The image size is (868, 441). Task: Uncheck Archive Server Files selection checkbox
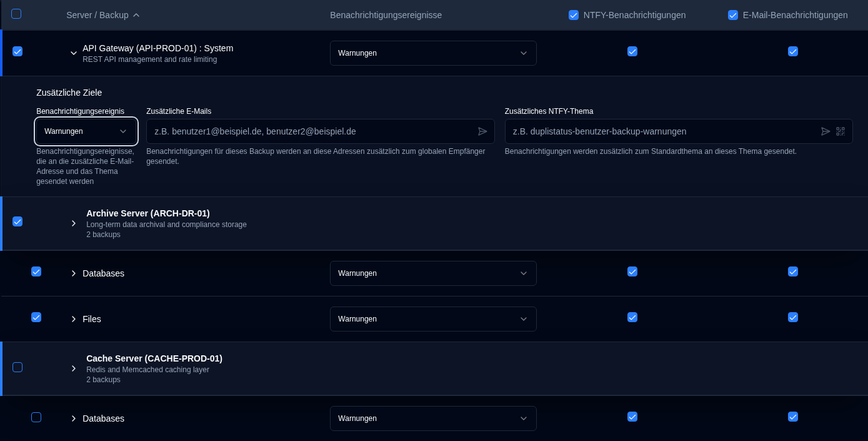point(36,317)
